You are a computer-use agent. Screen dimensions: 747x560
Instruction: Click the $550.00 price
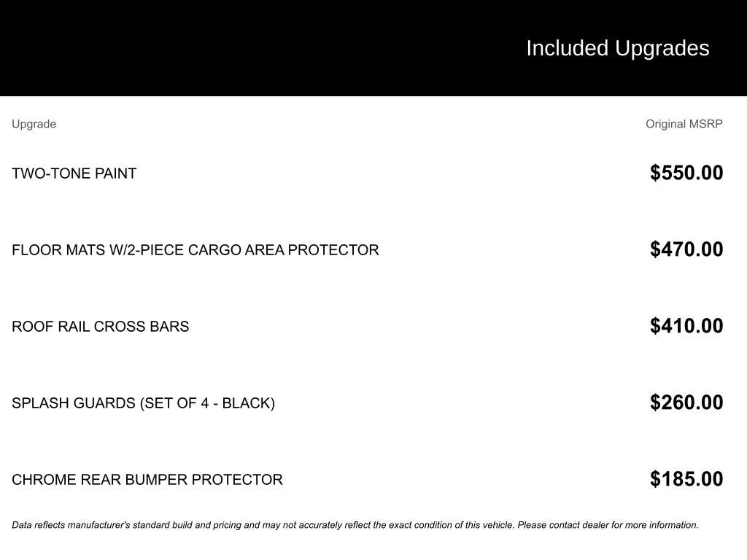(686, 172)
